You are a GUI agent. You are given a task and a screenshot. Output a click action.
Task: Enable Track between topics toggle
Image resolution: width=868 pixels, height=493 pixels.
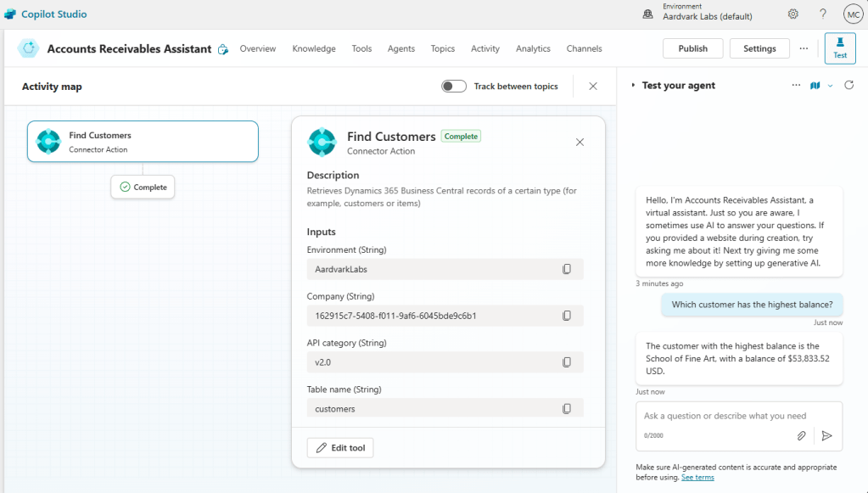[454, 87]
